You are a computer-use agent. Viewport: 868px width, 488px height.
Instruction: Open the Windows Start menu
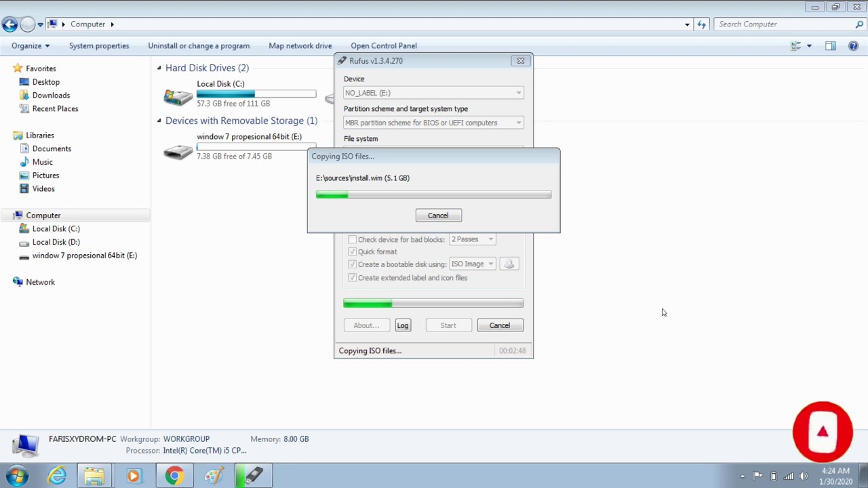point(17,476)
